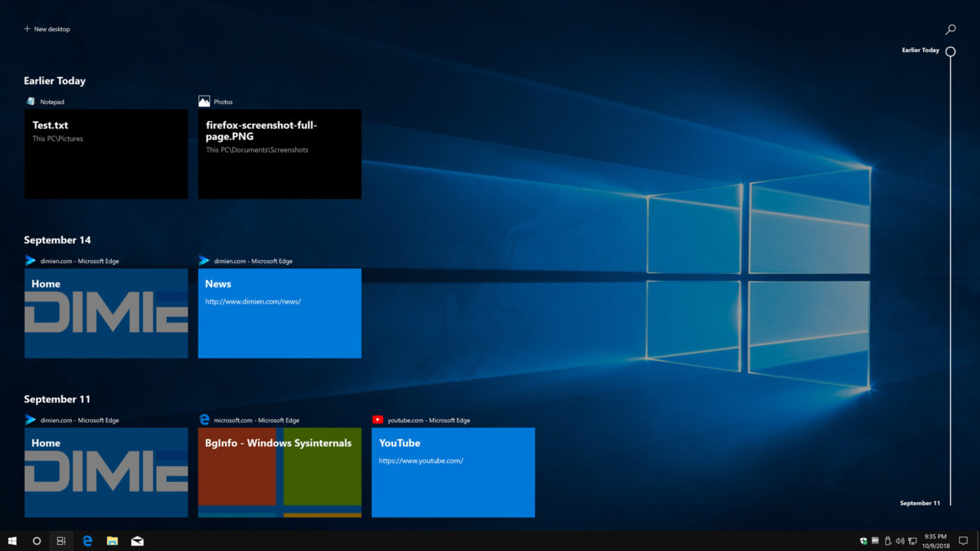Open the dimien.com News activity
This screenshot has height=551, width=980.
279,313
